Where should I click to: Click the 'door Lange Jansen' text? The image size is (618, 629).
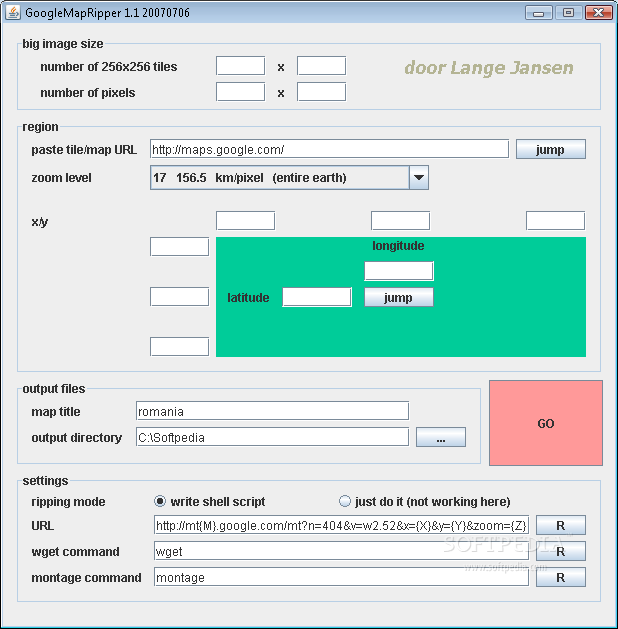489,68
